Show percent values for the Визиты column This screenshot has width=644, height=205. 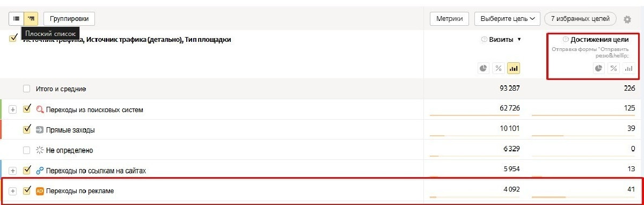pos(499,68)
